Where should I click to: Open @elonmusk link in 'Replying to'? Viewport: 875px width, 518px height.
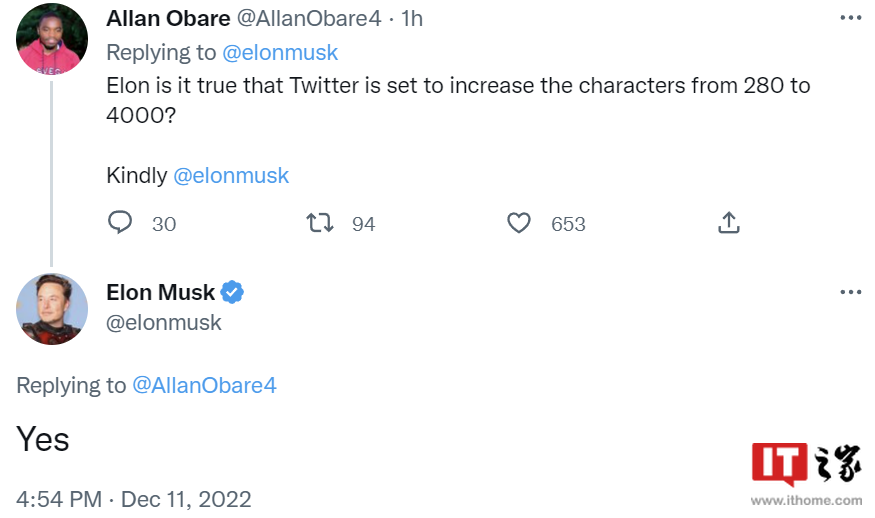(279, 53)
